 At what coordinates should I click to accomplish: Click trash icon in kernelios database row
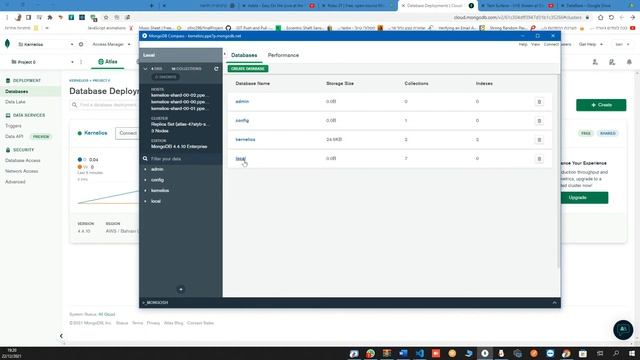point(539,140)
